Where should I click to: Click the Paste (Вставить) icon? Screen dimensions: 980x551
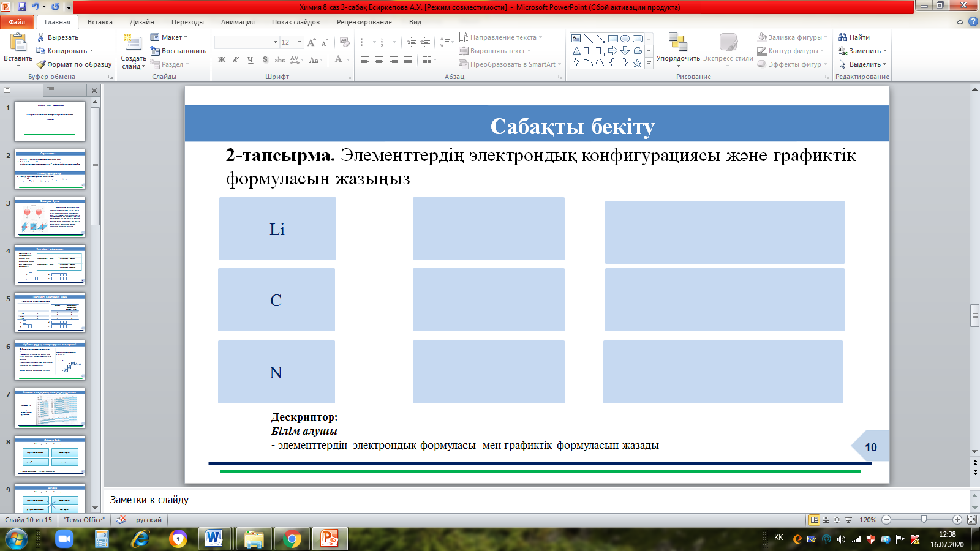[18, 43]
